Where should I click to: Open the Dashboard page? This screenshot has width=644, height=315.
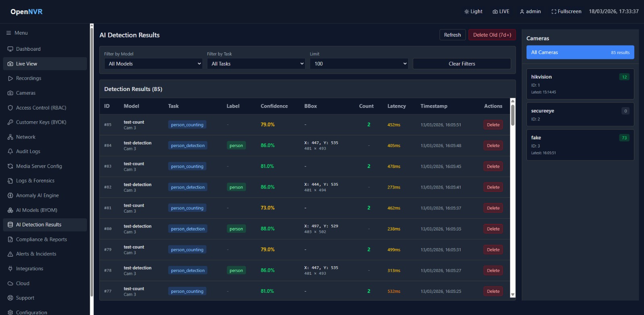coord(45,49)
